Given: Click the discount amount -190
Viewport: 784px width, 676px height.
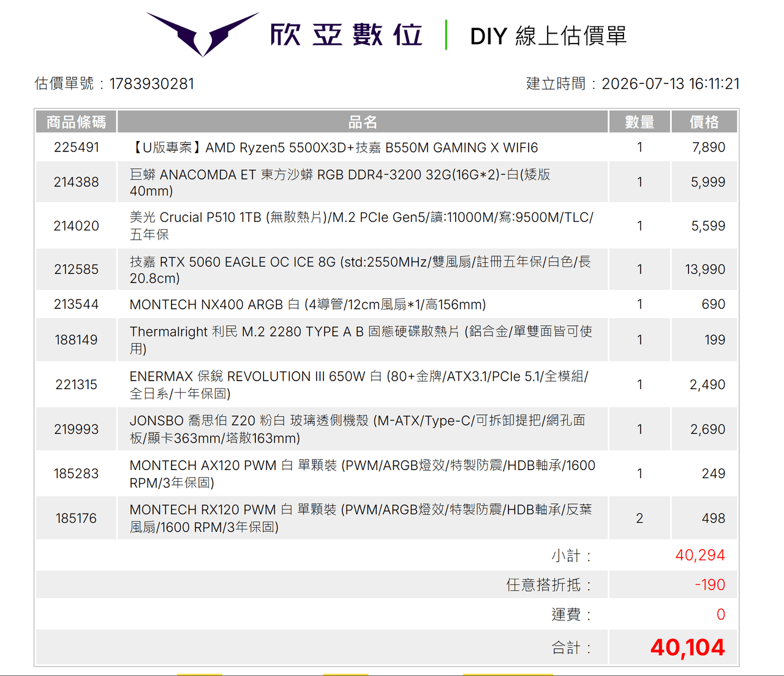Looking at the screenshot, I should click(710, 585).
